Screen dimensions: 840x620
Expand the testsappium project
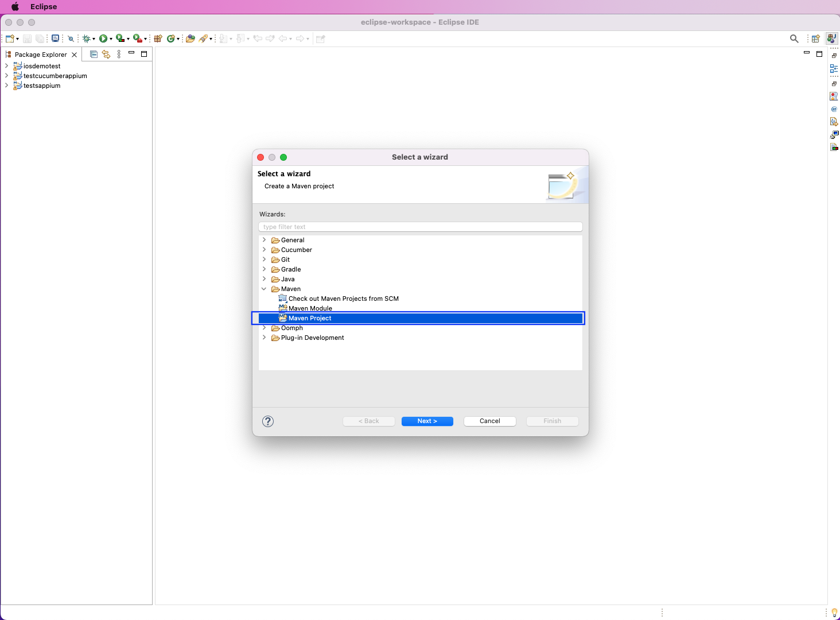click(6, 86)
